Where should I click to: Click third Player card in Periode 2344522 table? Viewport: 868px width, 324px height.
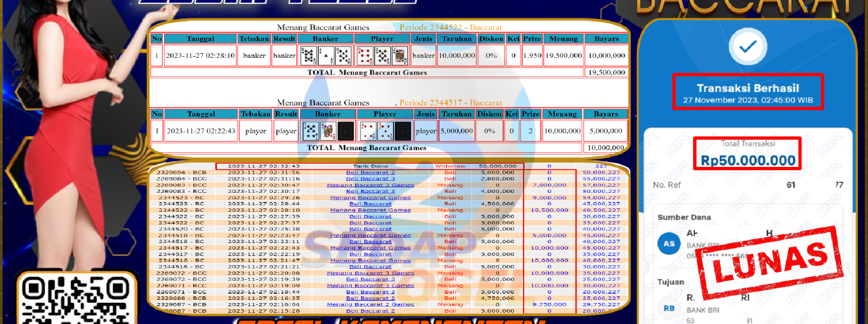[400, 56]
